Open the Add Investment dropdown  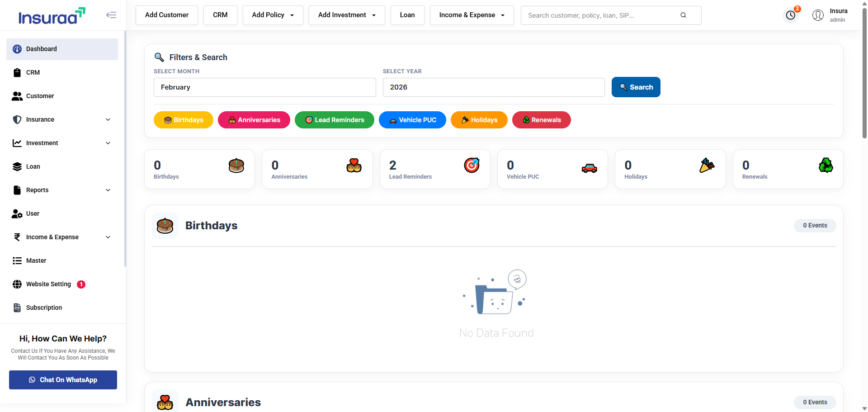pos(347,15)
